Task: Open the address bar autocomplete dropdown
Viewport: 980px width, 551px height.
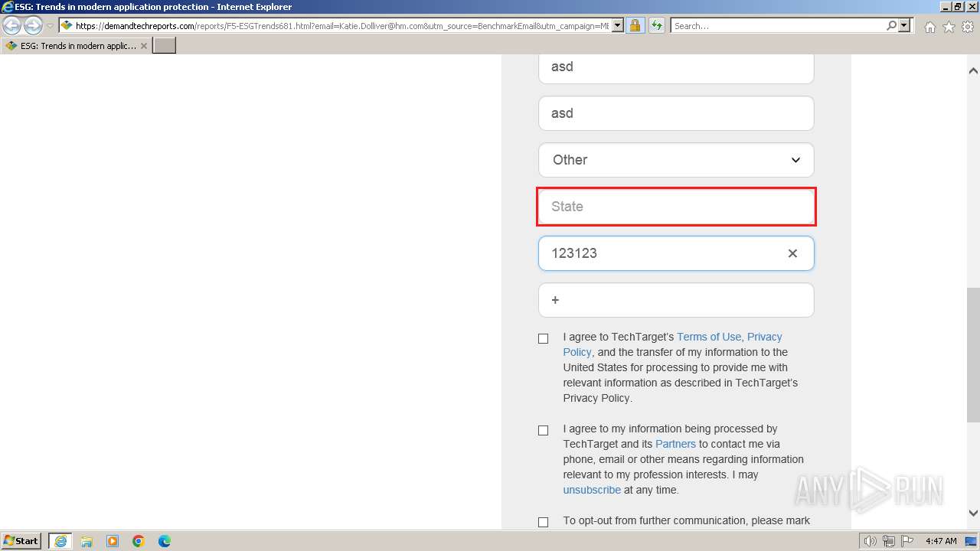Action: [x=618, y=26]
